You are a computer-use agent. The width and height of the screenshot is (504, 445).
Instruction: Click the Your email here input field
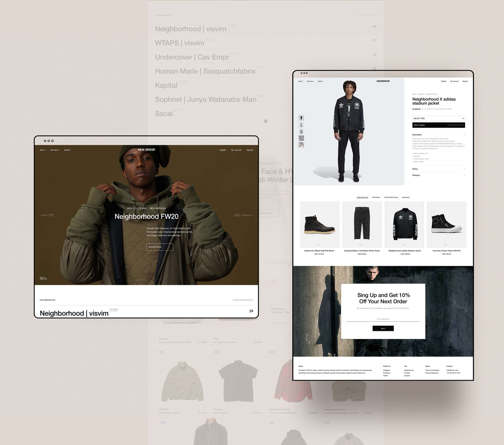[383, 319]
